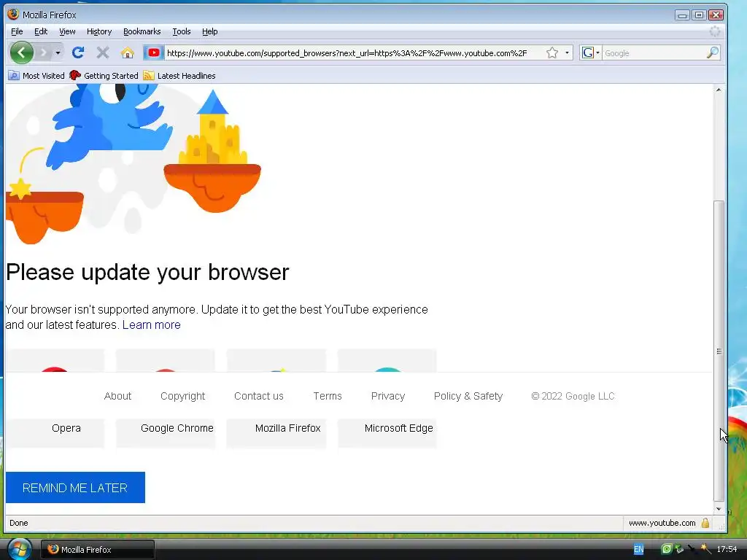Open the Bookmarks menu
This screenshot has width=747, height=560.
tap(142, 31)
